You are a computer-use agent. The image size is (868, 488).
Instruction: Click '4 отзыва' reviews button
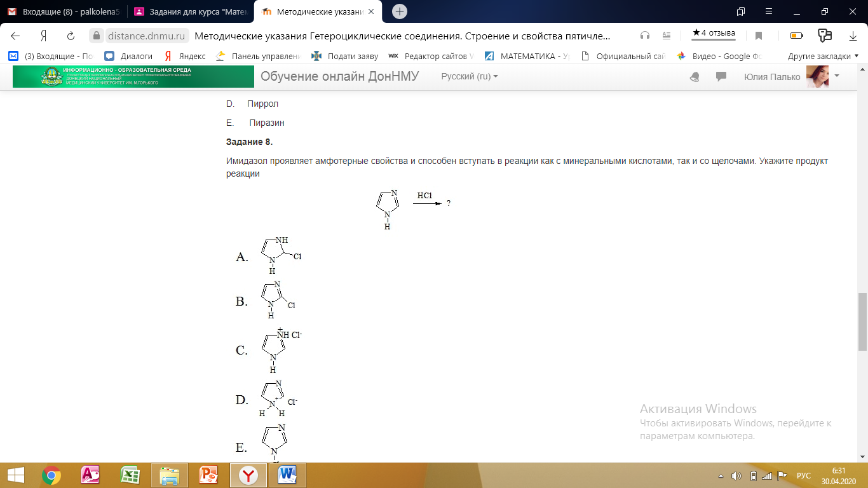(714, 33)
